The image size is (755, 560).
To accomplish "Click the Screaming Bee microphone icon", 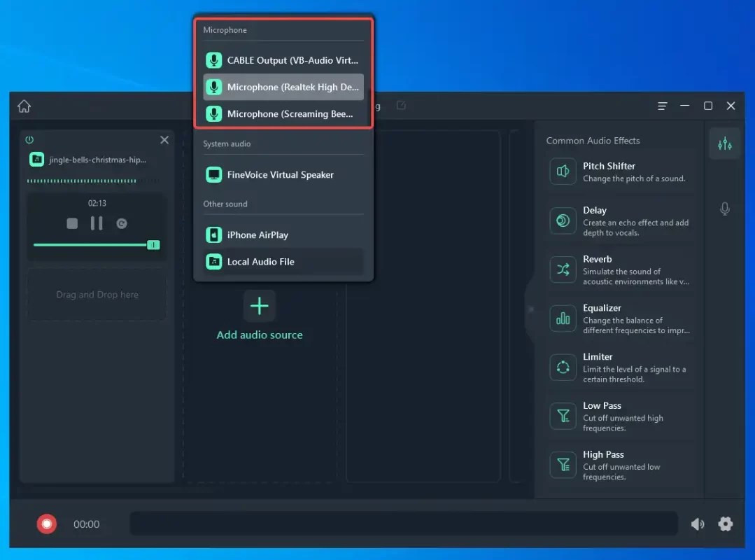I will click(x=214, y=114).
